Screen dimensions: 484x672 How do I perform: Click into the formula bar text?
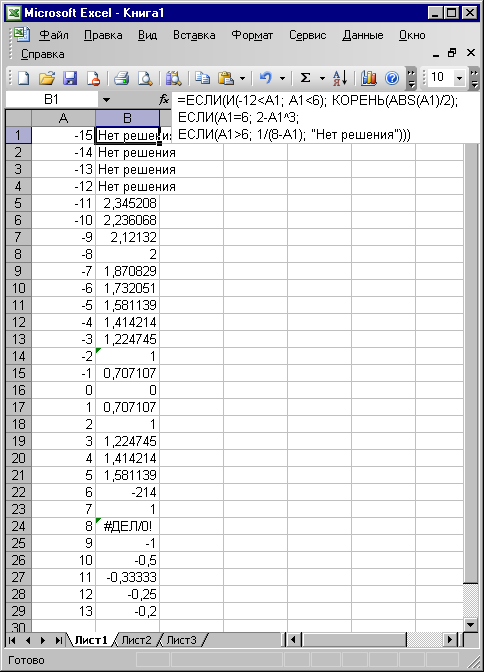pyautogui.click(x=325, y=117)
